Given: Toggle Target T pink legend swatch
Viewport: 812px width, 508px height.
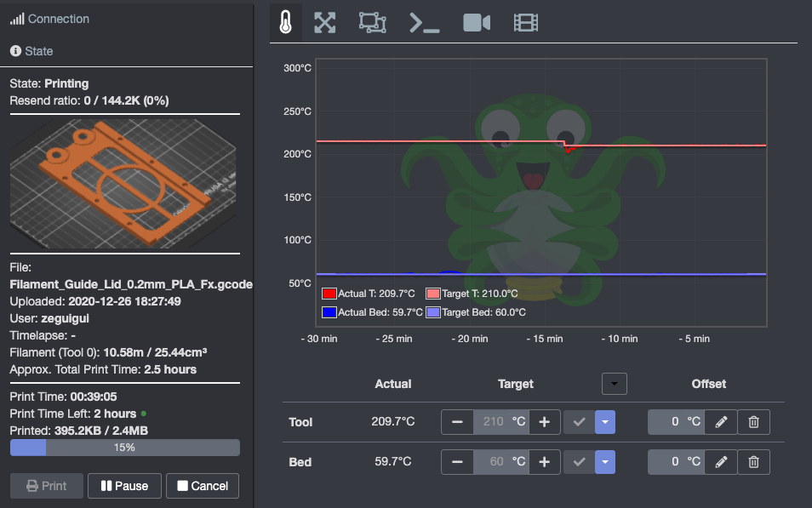Looking at the screenshot, I should (x=433, y=294).
